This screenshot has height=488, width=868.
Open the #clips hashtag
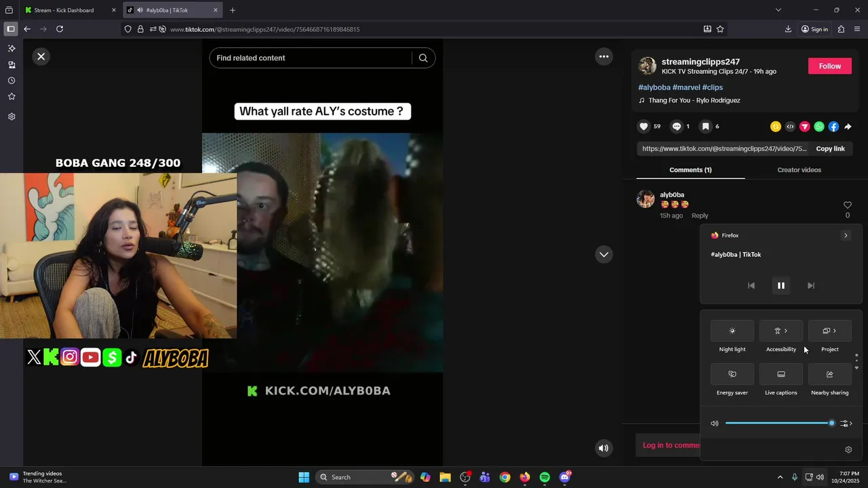pyautogui.click(x=713, y=87)
